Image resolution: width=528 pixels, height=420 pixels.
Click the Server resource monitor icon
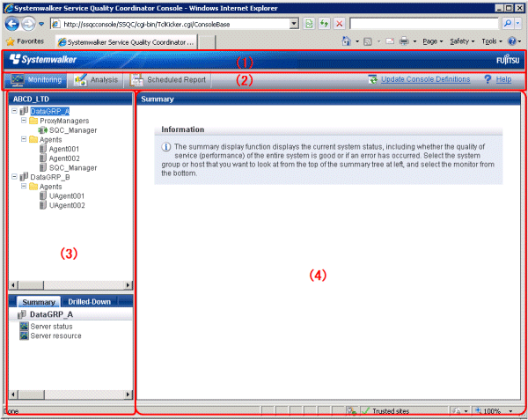pos(24,335)
